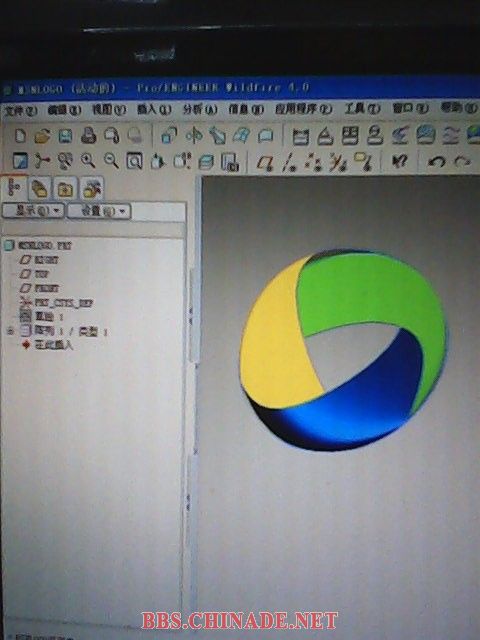Click the context help question-arrow icon
The height and width of the screenshot is (640, 480).
click(400, 161)
